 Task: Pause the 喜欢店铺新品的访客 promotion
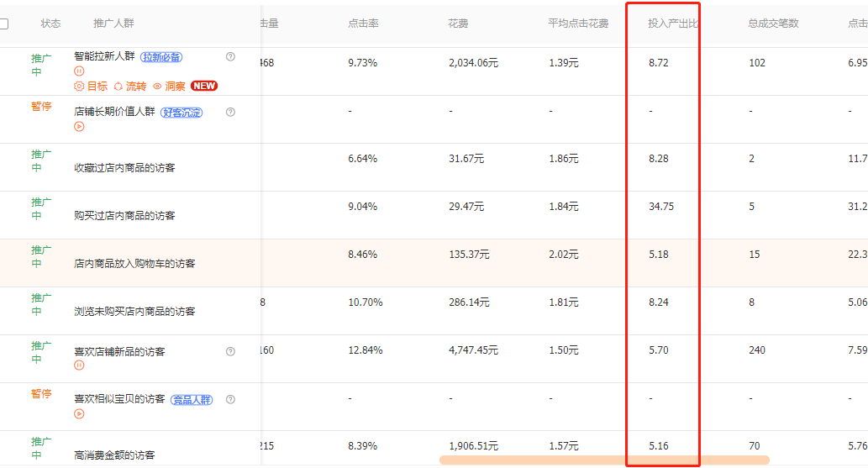point(79,365)
